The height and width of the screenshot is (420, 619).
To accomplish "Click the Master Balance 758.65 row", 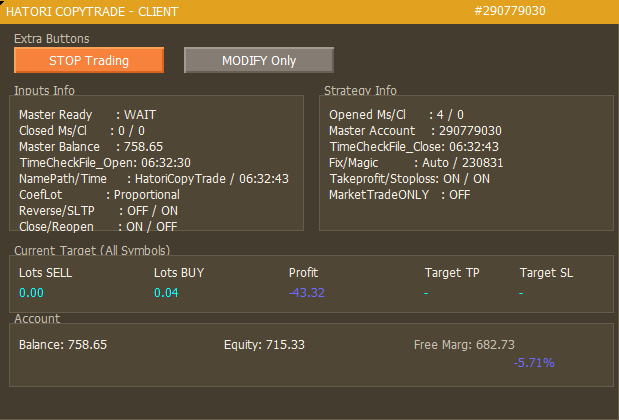I will (91, 147).
